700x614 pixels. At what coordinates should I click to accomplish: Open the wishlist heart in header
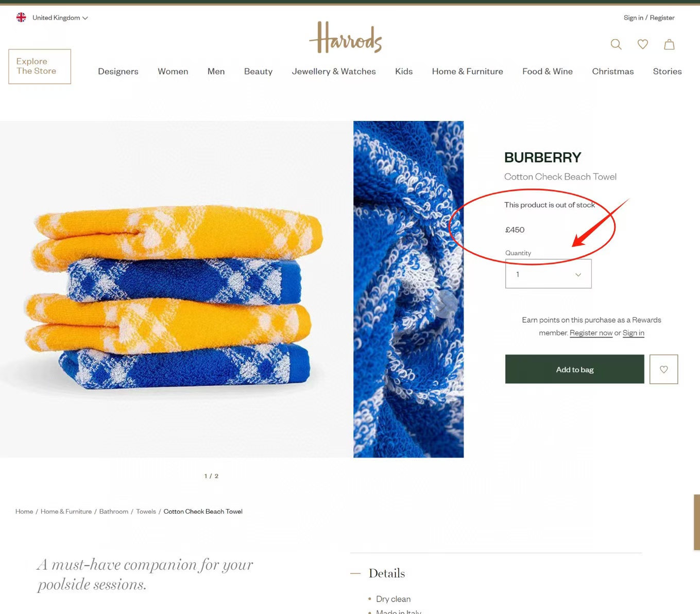click(x=643, y=44)
